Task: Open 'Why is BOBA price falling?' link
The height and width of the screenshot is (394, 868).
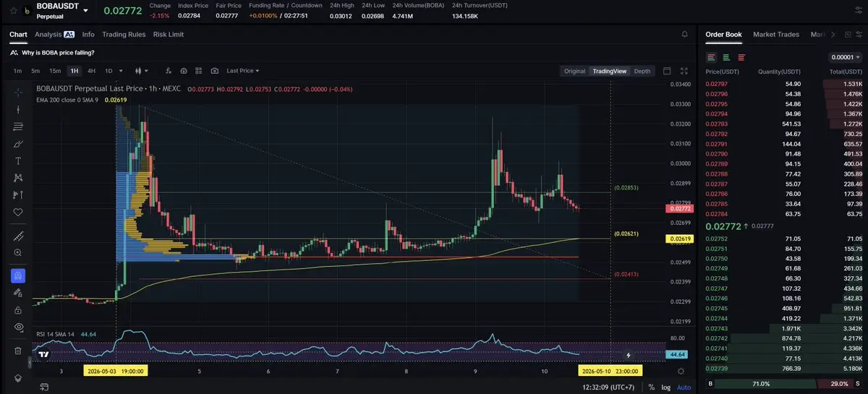Action: click(x=58, y=52)
